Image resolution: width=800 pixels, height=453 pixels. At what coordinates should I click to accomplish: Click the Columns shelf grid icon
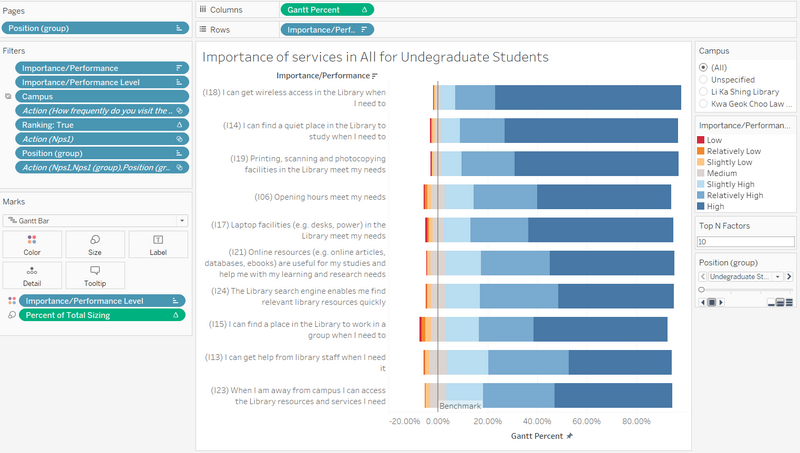point(203,9)
